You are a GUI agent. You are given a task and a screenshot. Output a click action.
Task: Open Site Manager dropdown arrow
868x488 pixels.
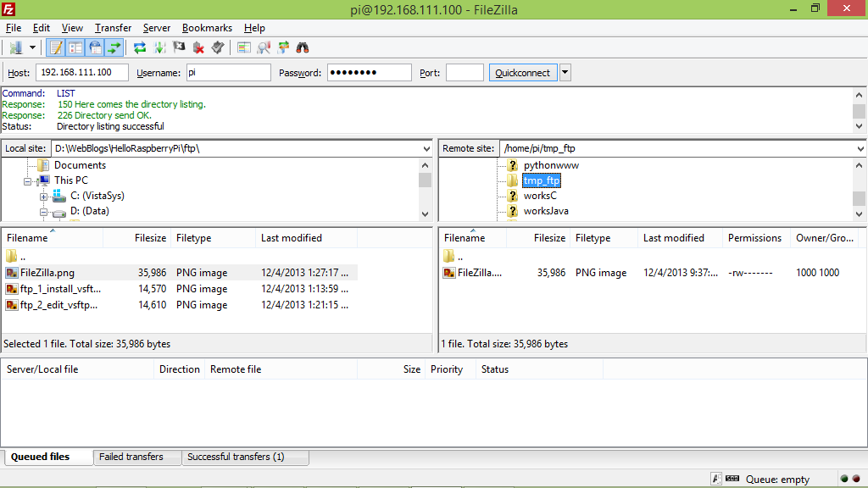(33, 47)
